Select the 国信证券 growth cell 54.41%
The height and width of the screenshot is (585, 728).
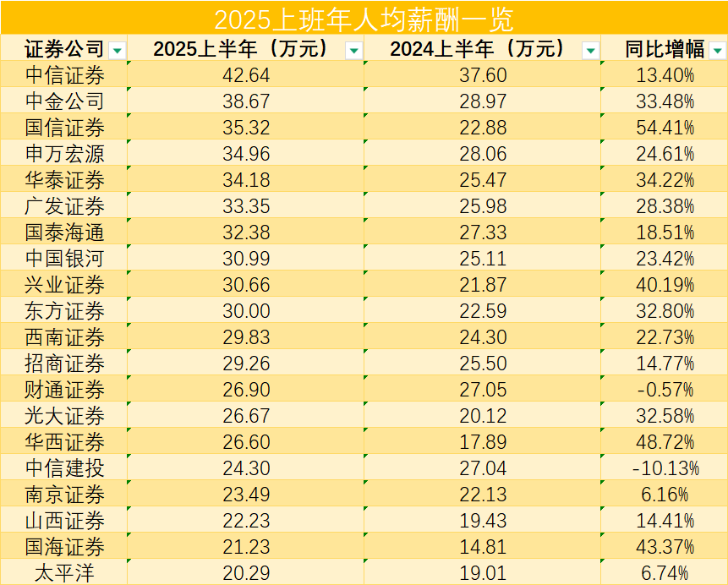(664, 127)
